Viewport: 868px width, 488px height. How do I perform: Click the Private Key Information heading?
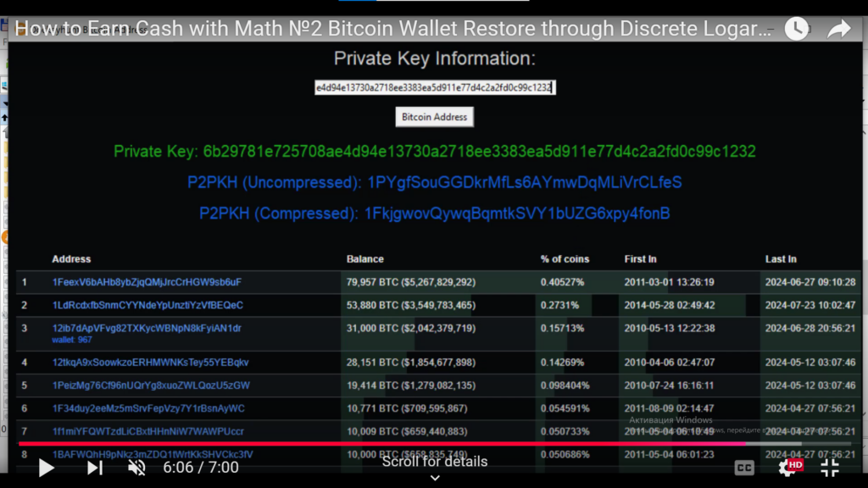[x=435, y=58]
